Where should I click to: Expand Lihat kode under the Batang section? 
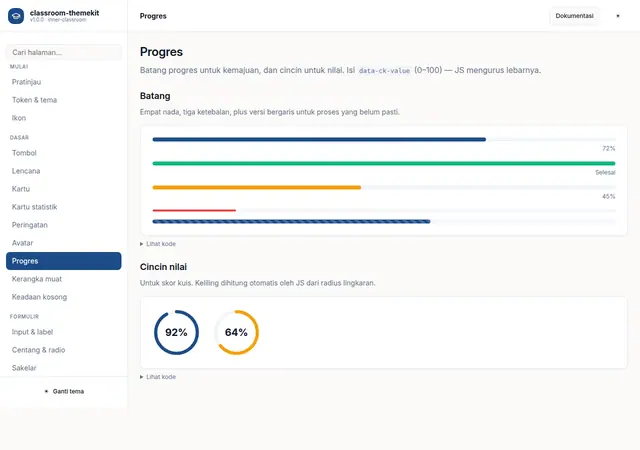(x=158, y=244)
